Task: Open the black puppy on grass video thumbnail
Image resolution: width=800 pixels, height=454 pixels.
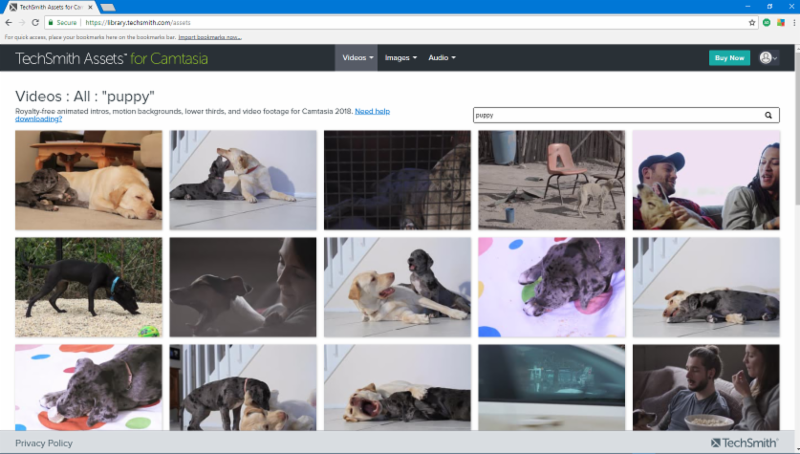Action: 88,287
